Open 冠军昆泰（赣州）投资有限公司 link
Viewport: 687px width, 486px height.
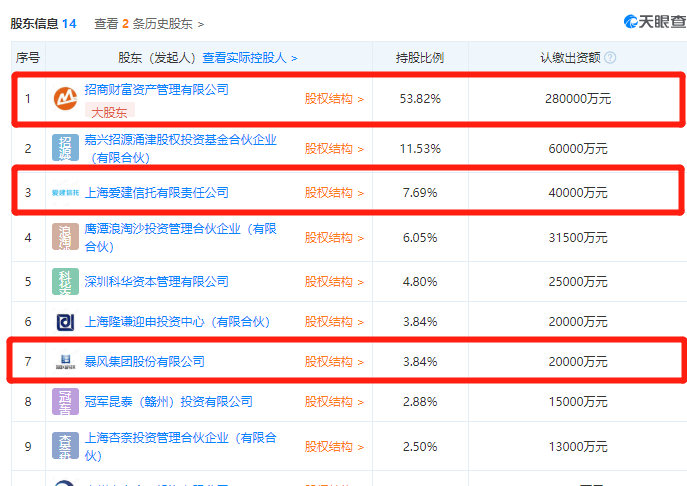(x=168, y=401)
